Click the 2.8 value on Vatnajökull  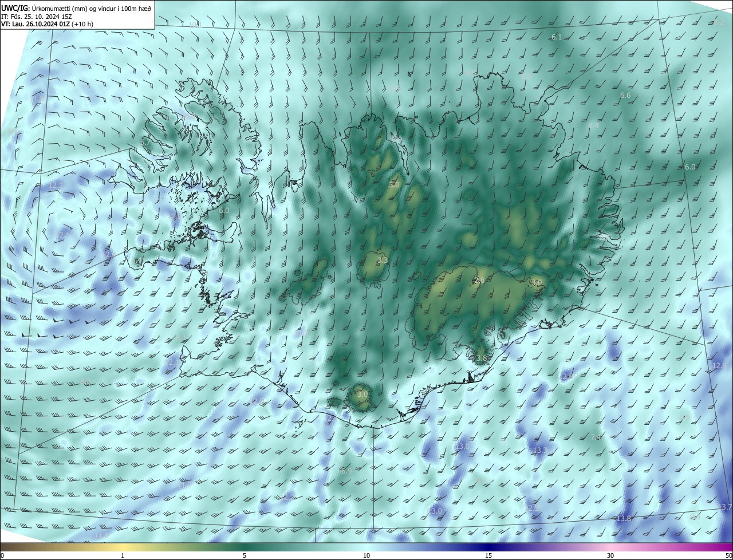tap(480, 280)
